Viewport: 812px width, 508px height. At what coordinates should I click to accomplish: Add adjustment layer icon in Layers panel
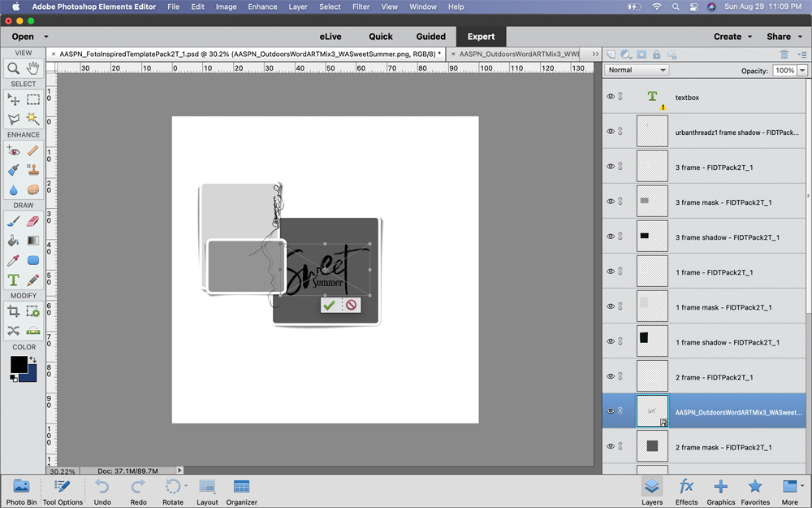[x=626, y=54]
